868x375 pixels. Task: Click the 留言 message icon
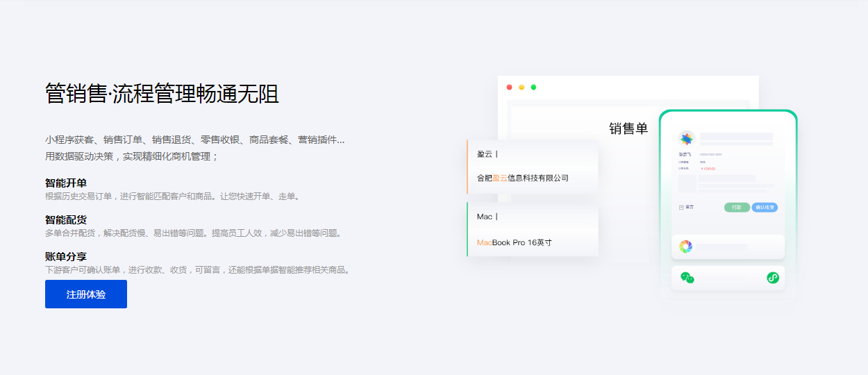[x=682, y=207]
